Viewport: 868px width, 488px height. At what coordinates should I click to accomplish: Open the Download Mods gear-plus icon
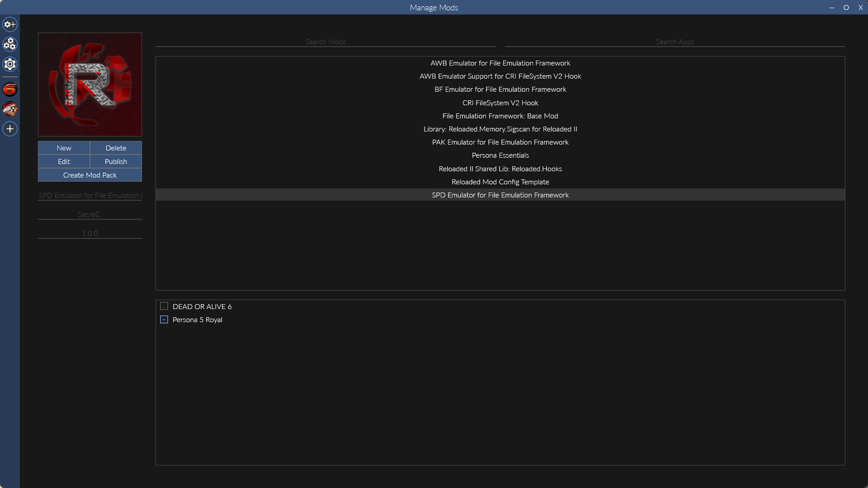pos(10,24)
